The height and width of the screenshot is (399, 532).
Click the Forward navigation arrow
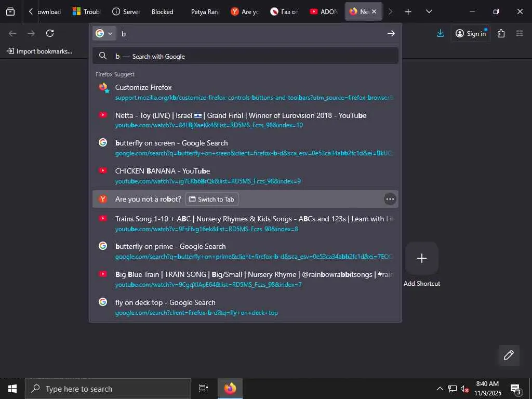[31, 33]
